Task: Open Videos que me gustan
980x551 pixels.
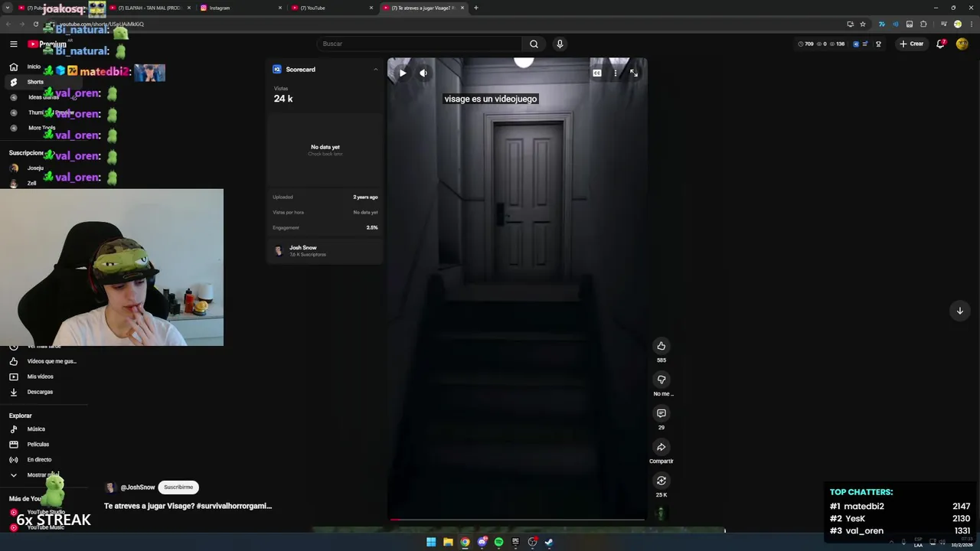Action: pos(44,361)
